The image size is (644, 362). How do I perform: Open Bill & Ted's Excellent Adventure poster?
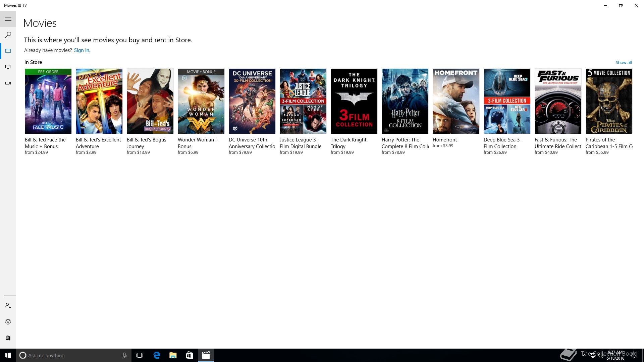(x=99, y=101)
